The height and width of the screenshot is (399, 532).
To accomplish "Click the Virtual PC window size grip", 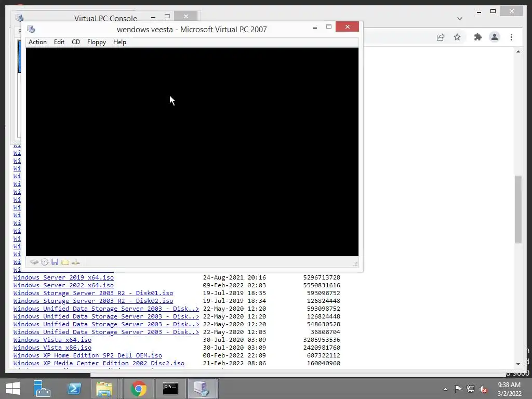I will pyautogui.click(x=355, y=263).
